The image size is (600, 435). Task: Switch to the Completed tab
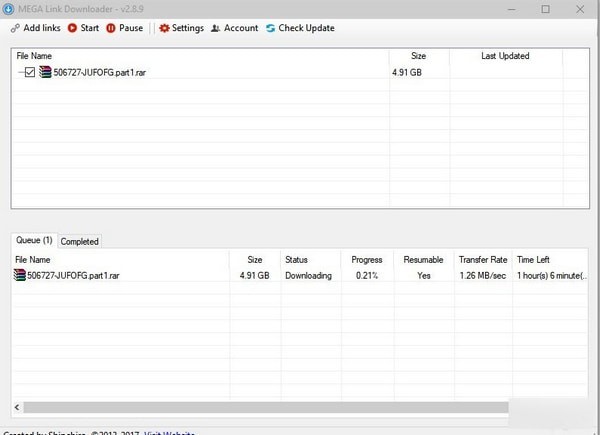pyautogui.click(x=80, y=241)
